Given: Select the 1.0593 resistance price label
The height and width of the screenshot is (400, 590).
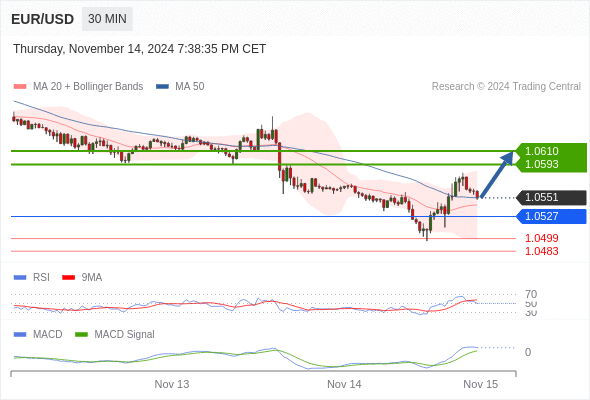Looking at the screenshot, I should point(541,164).
